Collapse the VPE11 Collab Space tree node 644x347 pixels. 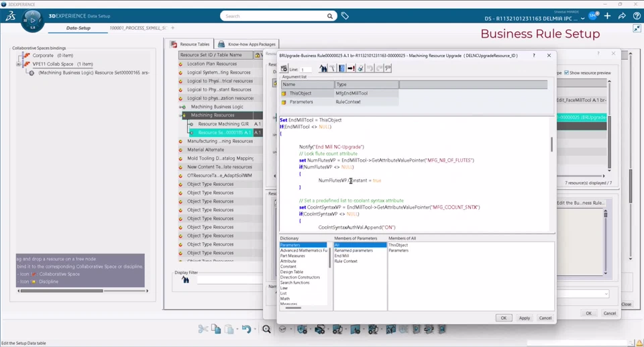(x=18, y=64)
